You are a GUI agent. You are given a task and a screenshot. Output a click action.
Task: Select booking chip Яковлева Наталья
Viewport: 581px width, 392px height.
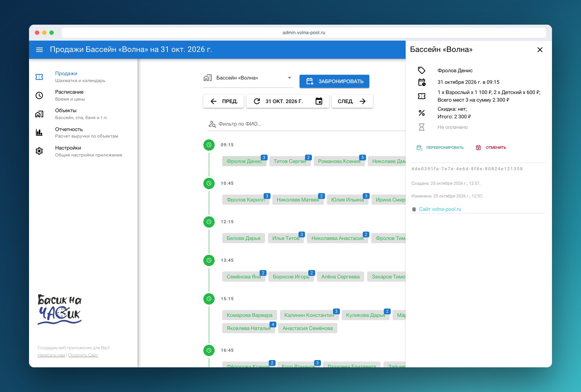[249, 328]
